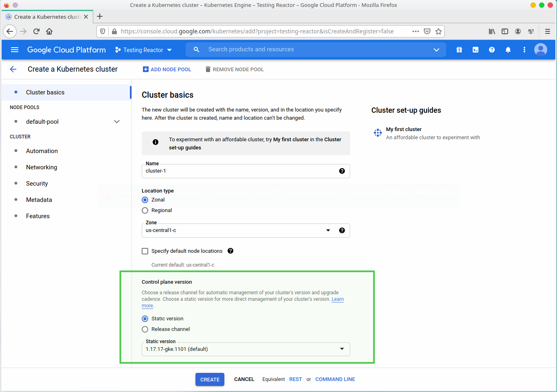This screenshot has width=557, height=392.
Task: Click the Firefox toolbar extension icon labeled ALT
Action: click(x=531, y=31)
